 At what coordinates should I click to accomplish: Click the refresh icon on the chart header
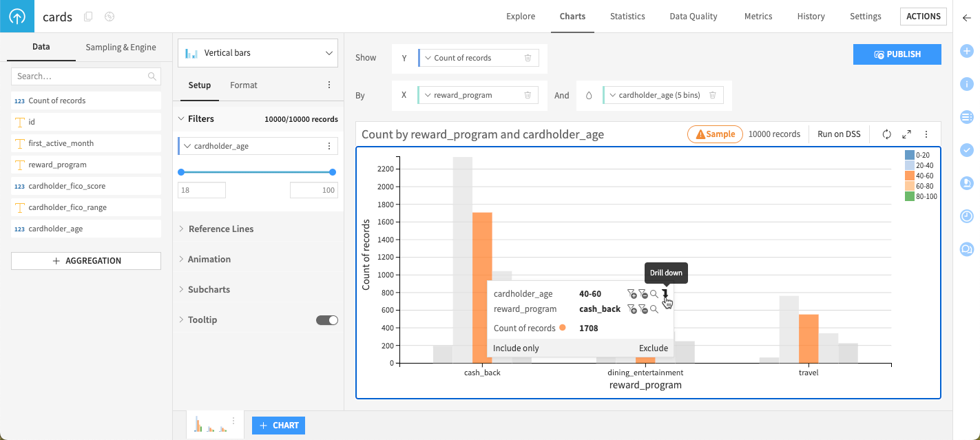click(x=887, y=134)
